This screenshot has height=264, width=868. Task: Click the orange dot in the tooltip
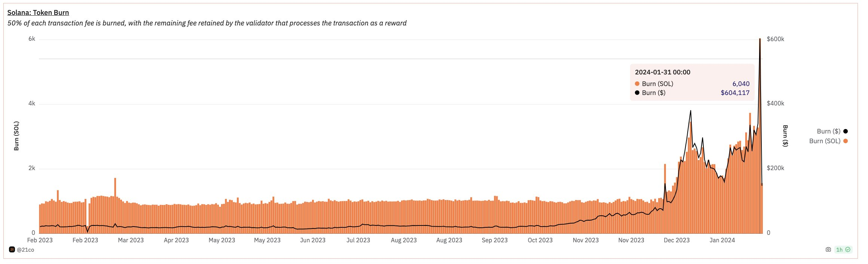(637, 84)
